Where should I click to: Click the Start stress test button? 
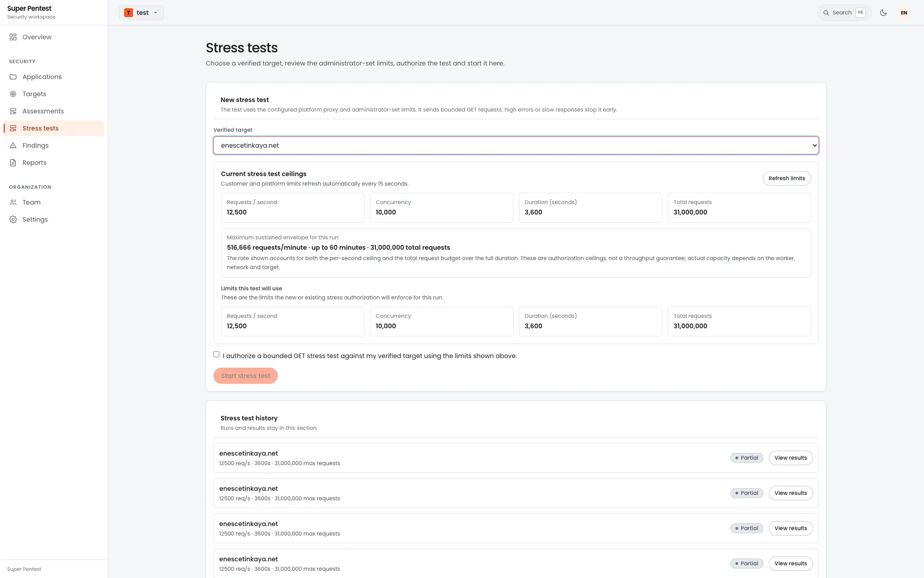coord(245,376)
